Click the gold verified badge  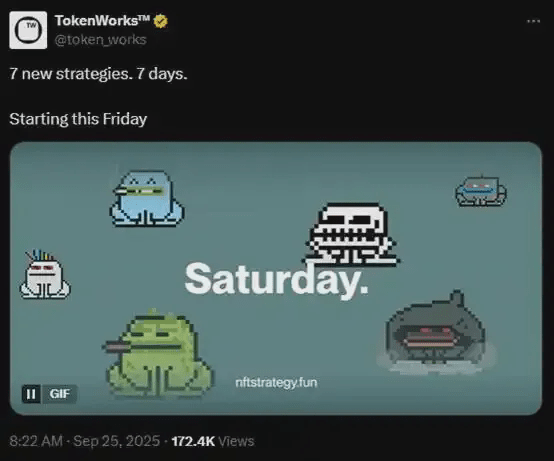tap(161, 21)
